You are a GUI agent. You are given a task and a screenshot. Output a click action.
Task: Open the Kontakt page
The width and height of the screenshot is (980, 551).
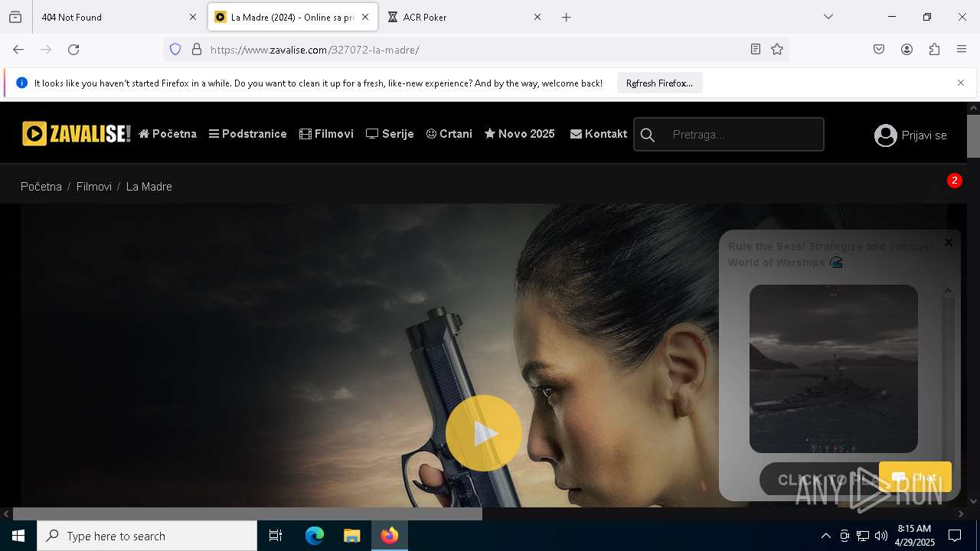(599, 134)
